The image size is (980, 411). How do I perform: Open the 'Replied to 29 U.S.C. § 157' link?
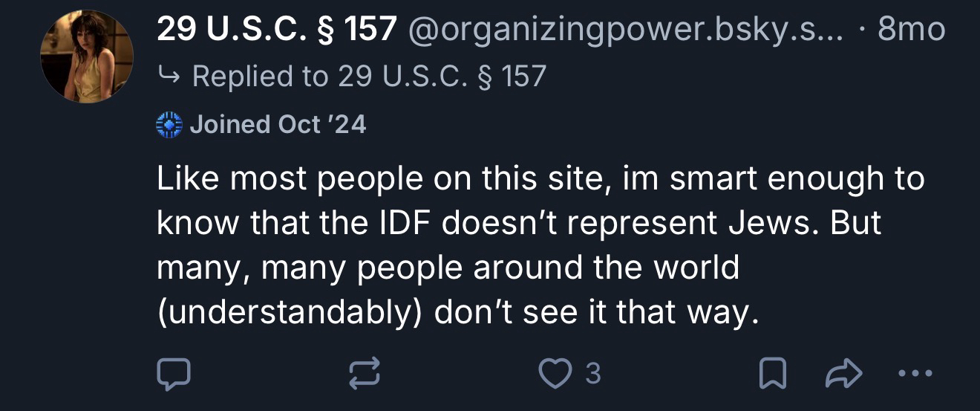368,76
